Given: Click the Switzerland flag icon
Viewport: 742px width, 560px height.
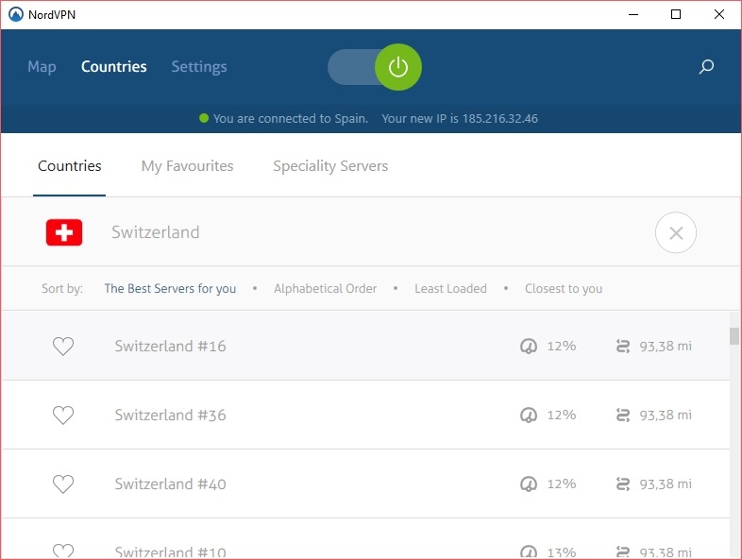Looking at the screenshot, I should click(64, 232).
